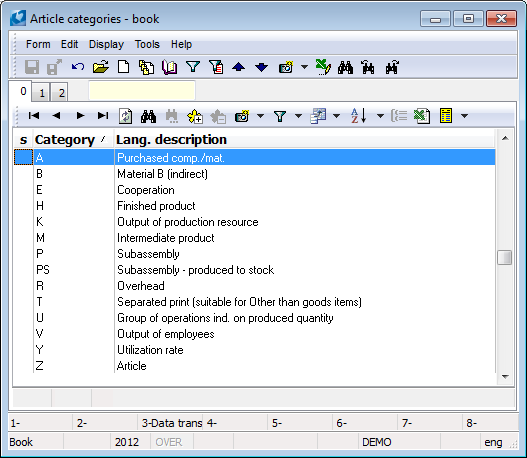Open the Form menu
Screen dimensions: 527x458
pyautogui.click(x=38, y=44)
